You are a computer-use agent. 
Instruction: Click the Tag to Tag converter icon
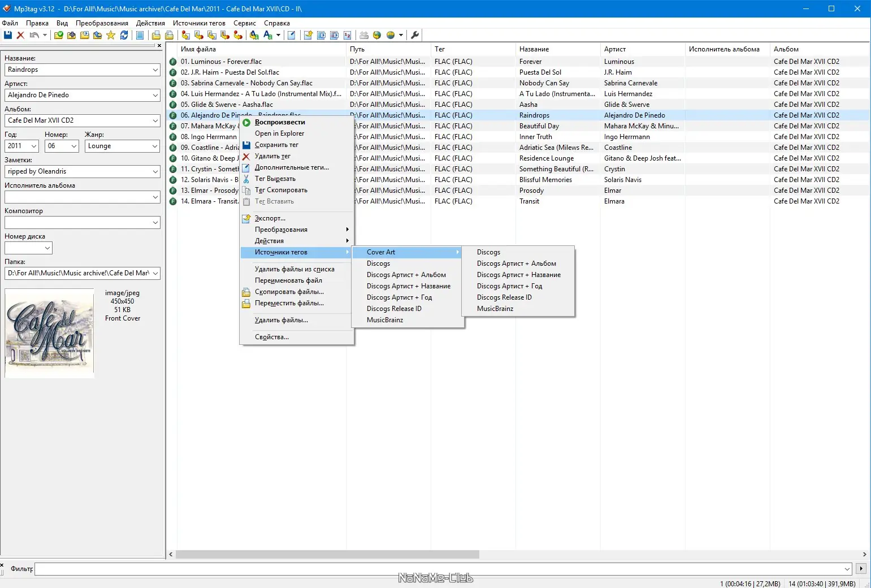[x=238, y=35]
